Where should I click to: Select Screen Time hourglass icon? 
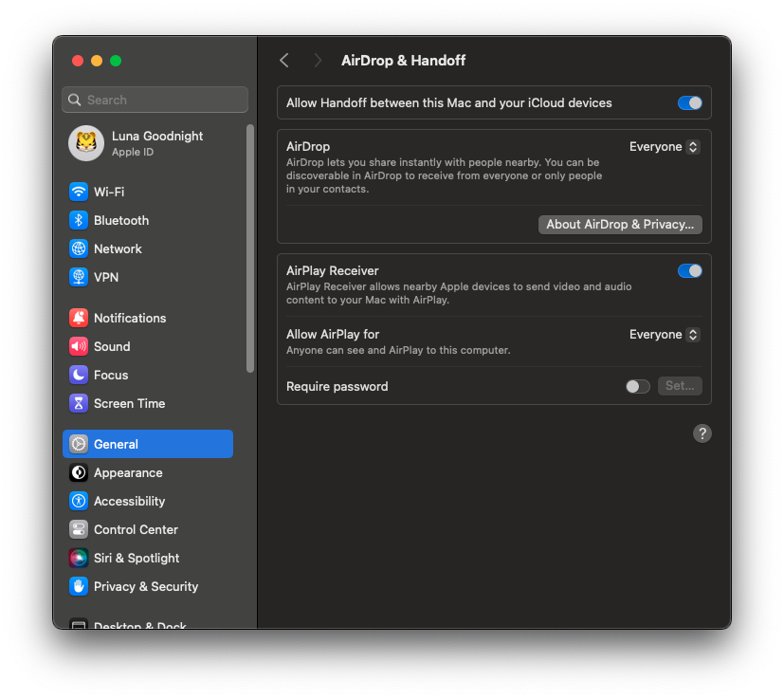79,403
